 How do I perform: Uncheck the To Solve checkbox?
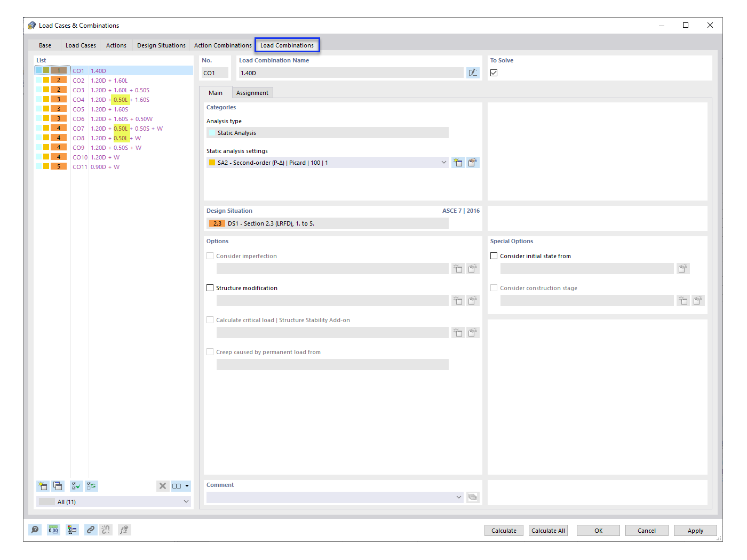pyautogui.click(x=494, y=73)
